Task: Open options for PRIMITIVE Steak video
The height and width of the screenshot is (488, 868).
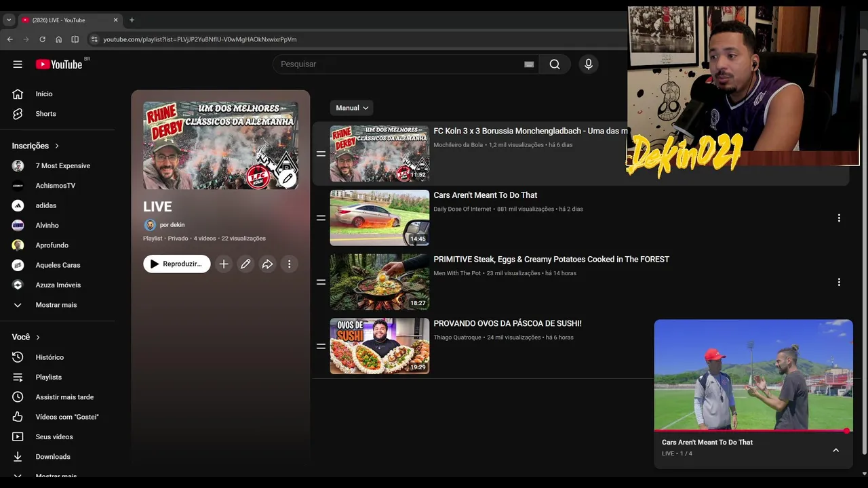Action: [839, 282]
